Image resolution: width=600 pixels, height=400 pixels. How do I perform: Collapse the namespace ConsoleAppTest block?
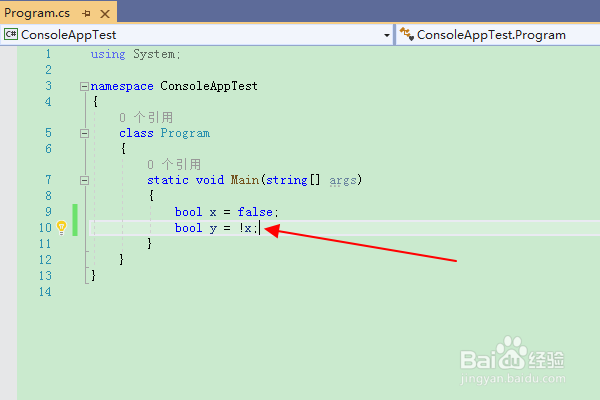pyautogui.click(x=84, y=87)
